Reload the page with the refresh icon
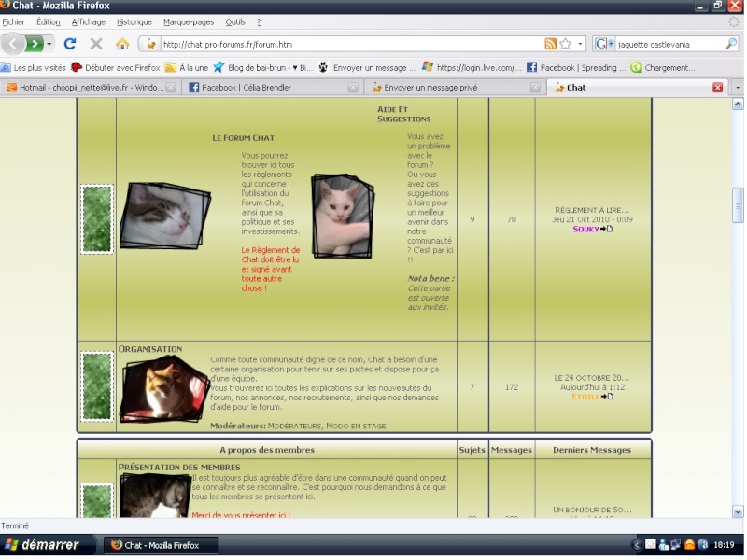Image resolution: width=747 pixels, height=560 pixels. [70, 44]
